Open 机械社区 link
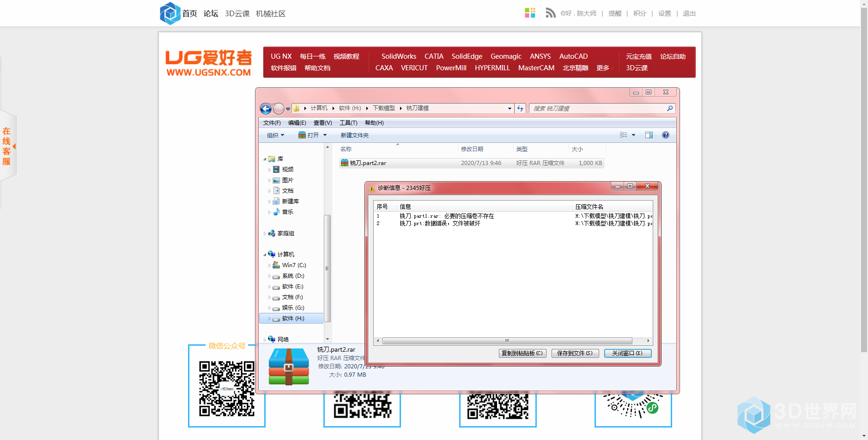The width and height of the screenshot is (868, 440). coord(270,13)
